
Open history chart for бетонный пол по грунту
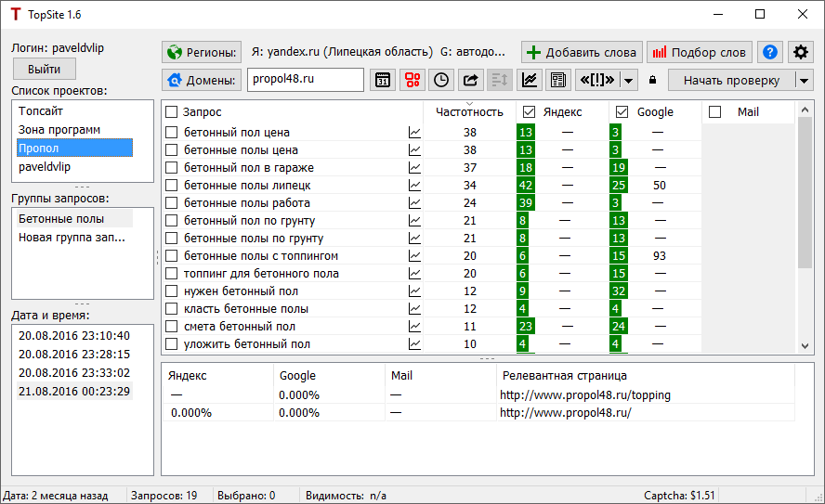coord(414,221)
